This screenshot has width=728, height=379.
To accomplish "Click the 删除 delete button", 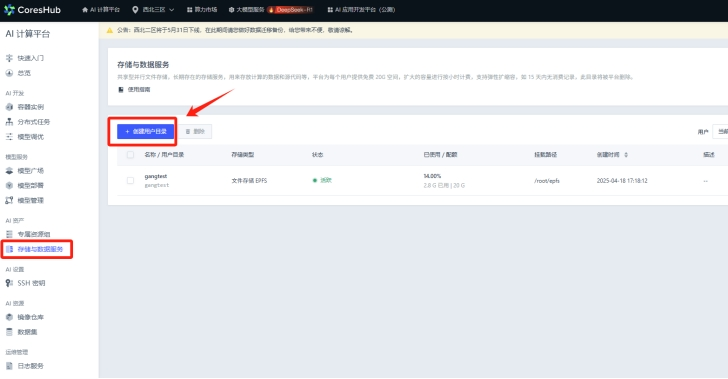I will [x=195, y=131].
